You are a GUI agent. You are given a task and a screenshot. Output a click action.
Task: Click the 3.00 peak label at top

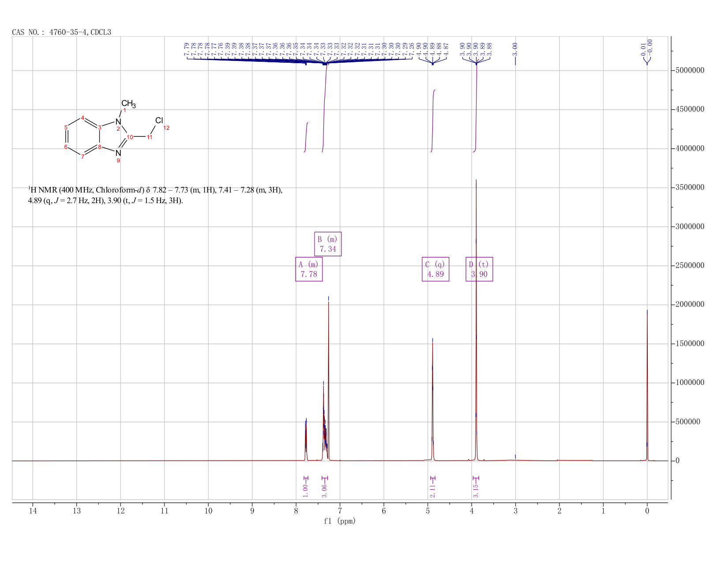coord(515,49)
